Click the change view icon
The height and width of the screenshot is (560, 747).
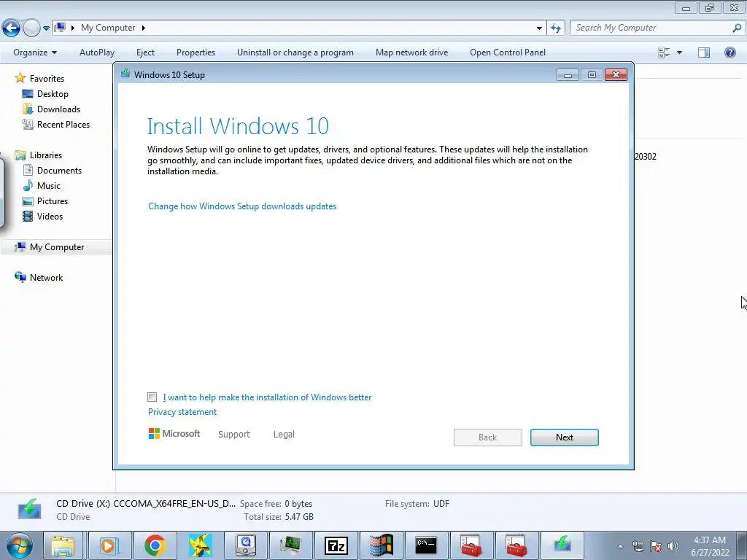[664, 52]
